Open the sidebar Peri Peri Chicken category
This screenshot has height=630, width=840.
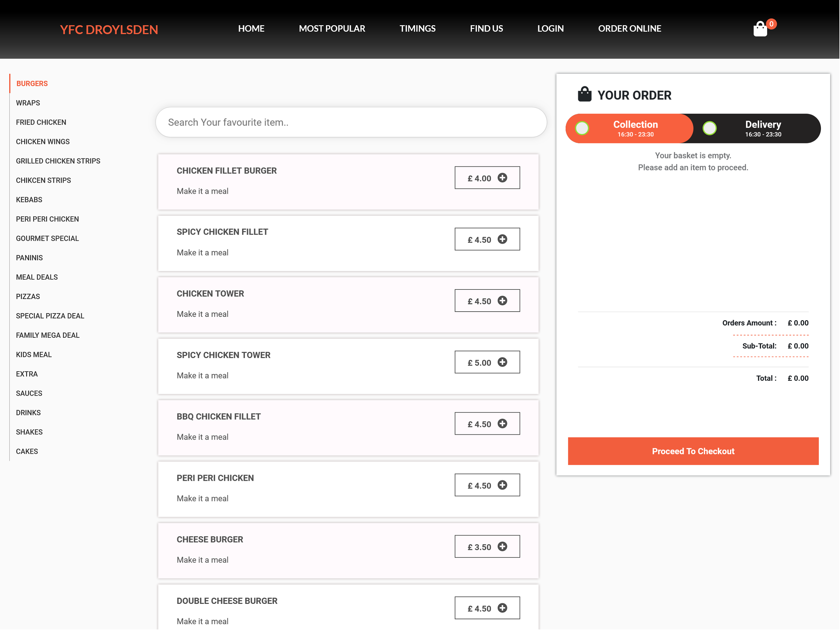click(47, 219)
